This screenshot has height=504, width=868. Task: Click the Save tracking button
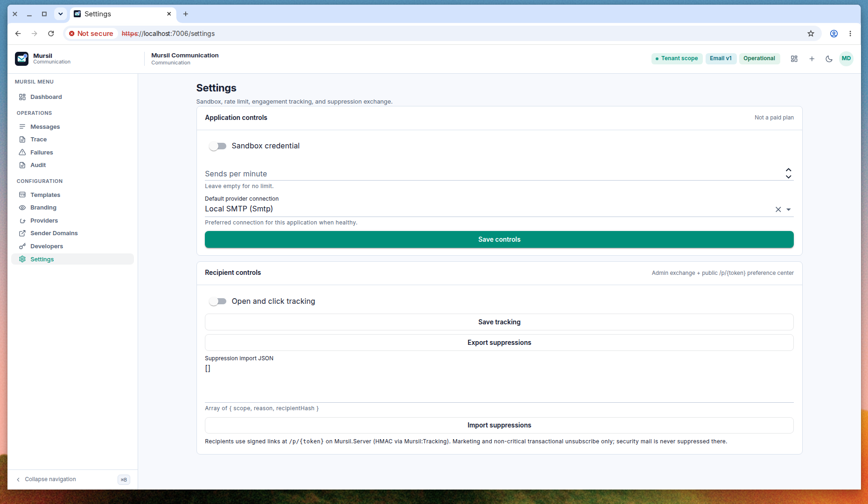click(x=499, y=322)
